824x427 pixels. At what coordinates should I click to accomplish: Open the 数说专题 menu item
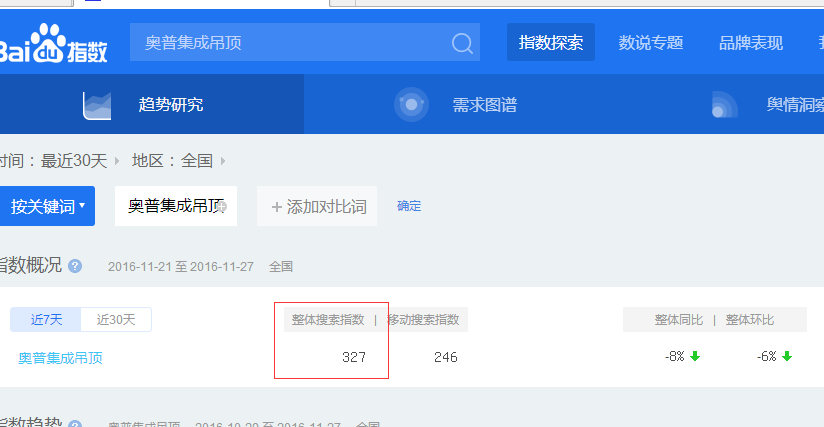pos(651,43)
